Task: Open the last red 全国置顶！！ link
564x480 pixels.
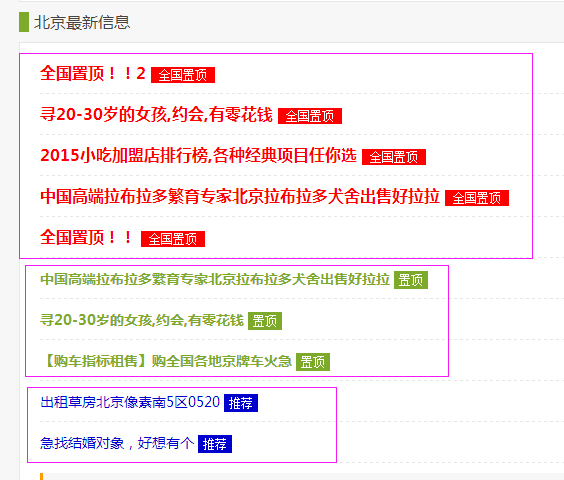Action: click(86, 238)
